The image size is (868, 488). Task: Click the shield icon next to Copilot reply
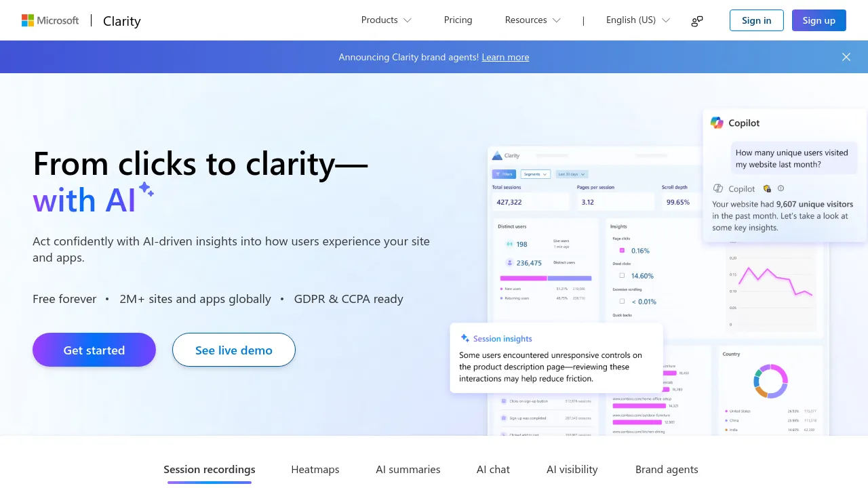768,188
